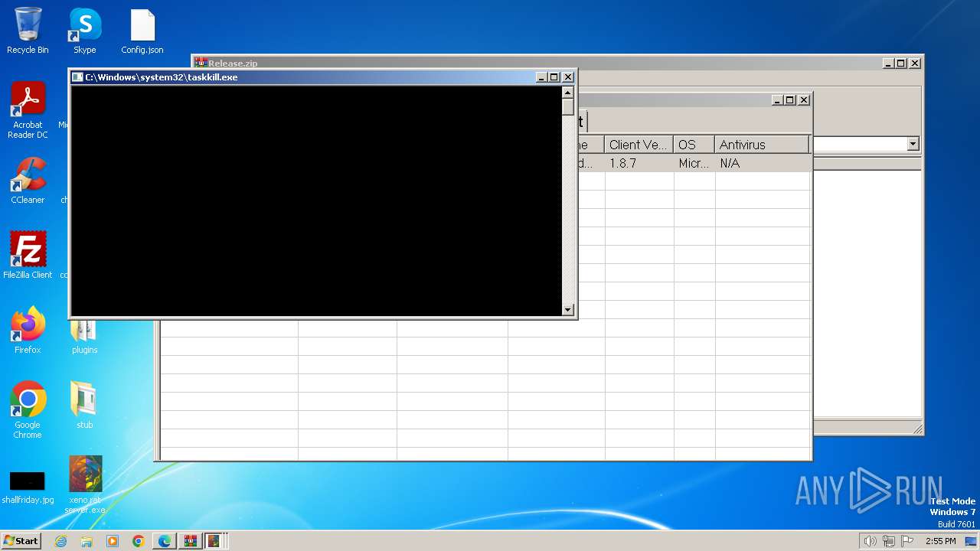The width and height of the screenshot is (980, 551).
Task: Open the Skype desktop shortcut
Action: tap(85, 31)
